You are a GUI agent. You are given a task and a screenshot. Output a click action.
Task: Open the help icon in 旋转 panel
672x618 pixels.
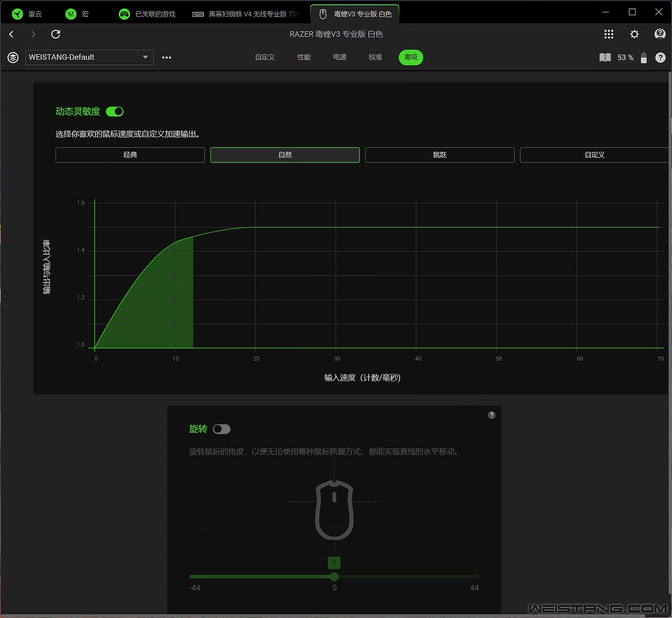coord(492,415)
